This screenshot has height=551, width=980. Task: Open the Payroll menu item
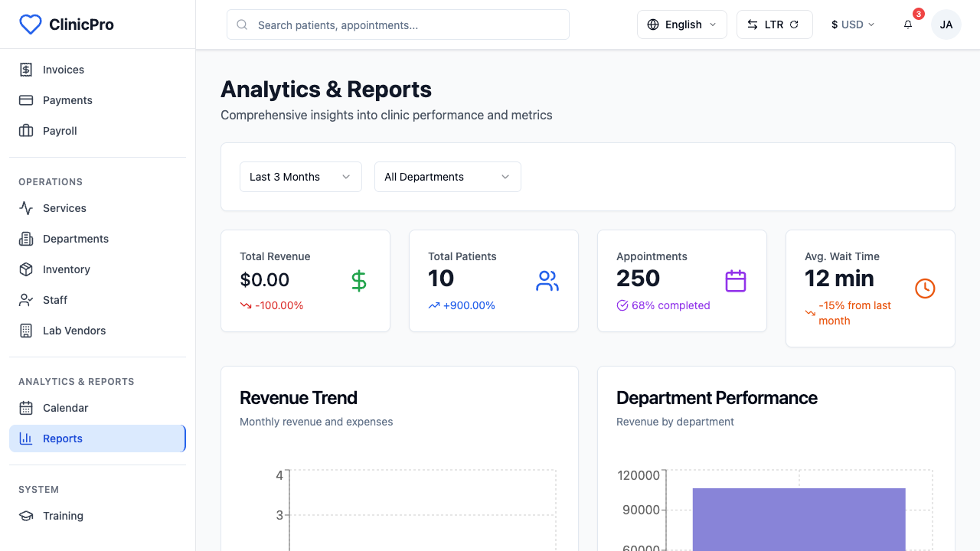click(x=98, y=131)
